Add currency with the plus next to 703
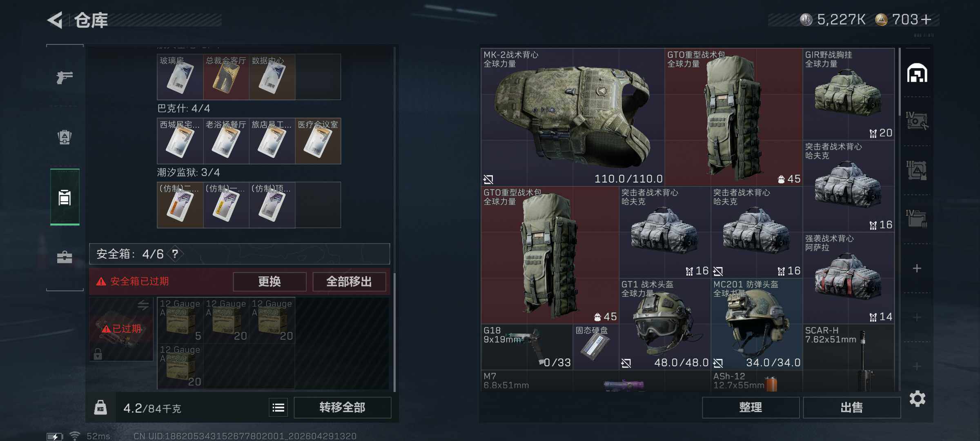Image resolution: width=980 pixels, height=441 pixels. point(926,20)
